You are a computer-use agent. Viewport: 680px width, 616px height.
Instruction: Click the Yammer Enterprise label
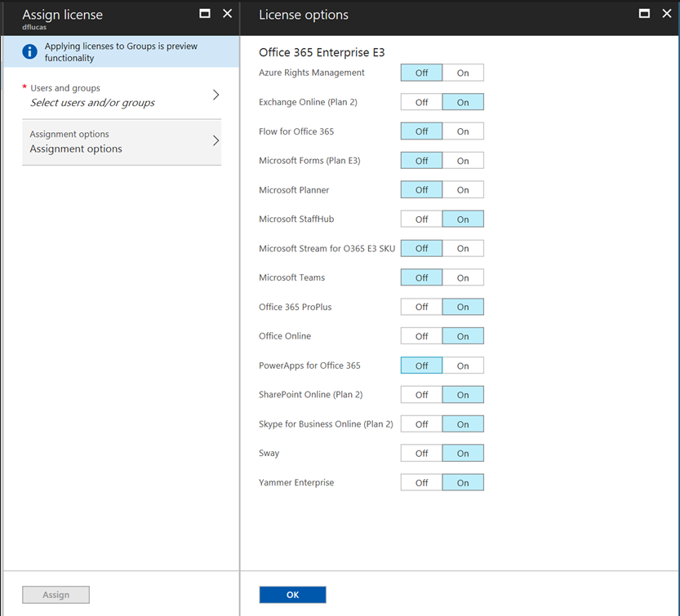[x=296, y=482]
